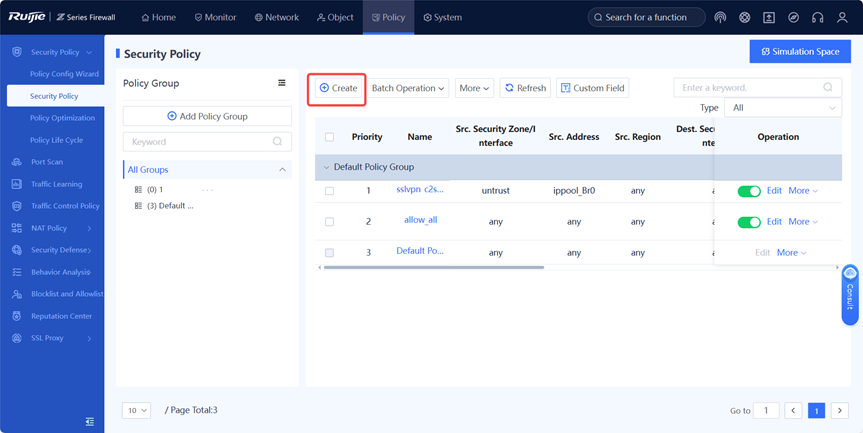Switch to the Monitor tab
Image resolution: width=863 pixels, height=433 pixels.
pos(215,17)
